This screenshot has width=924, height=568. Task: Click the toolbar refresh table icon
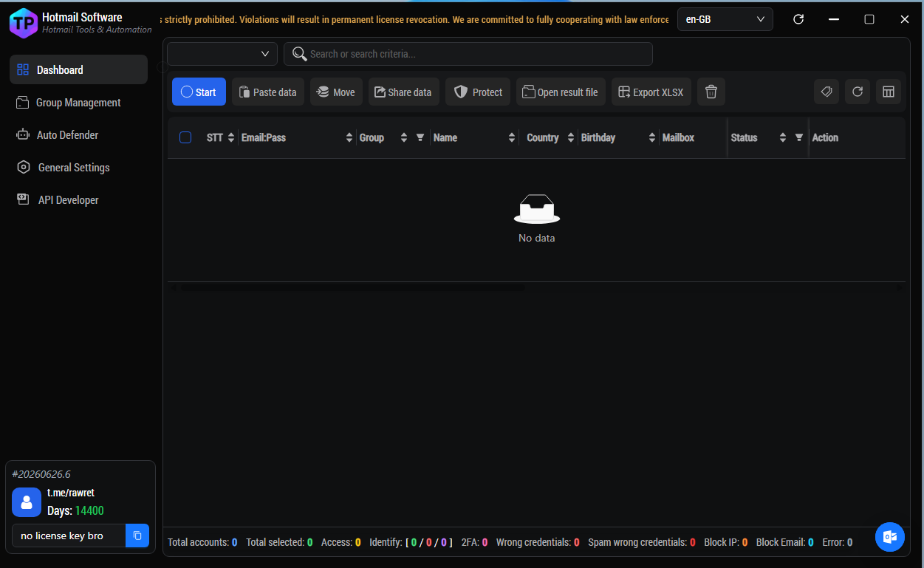pos(858,92)
